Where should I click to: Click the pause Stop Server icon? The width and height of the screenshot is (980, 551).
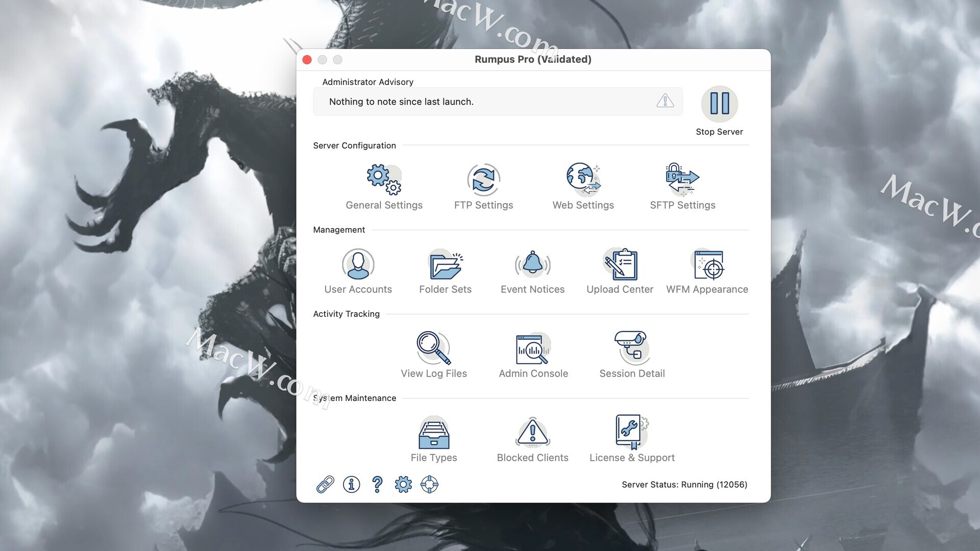(719, 104)
